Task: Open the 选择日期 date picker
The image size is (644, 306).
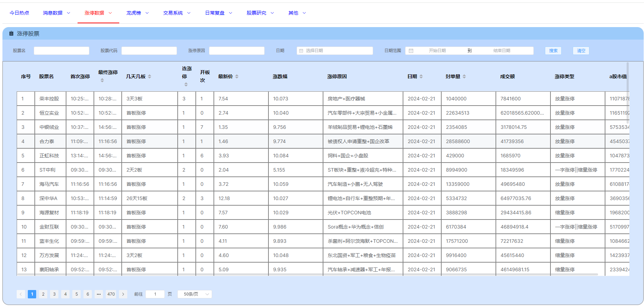Action: (x=335, y=51)
